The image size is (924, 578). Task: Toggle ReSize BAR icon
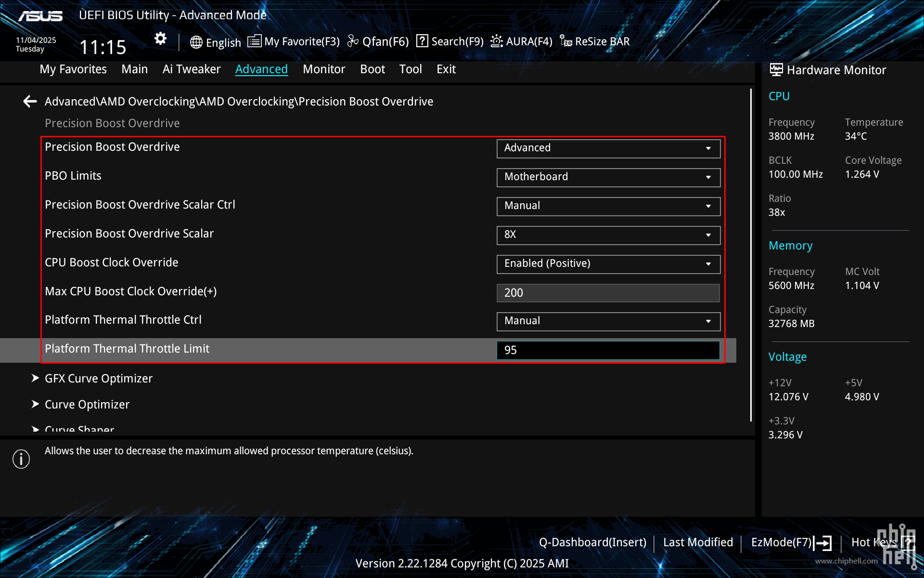pyautogui.click(x=566, y=42)
